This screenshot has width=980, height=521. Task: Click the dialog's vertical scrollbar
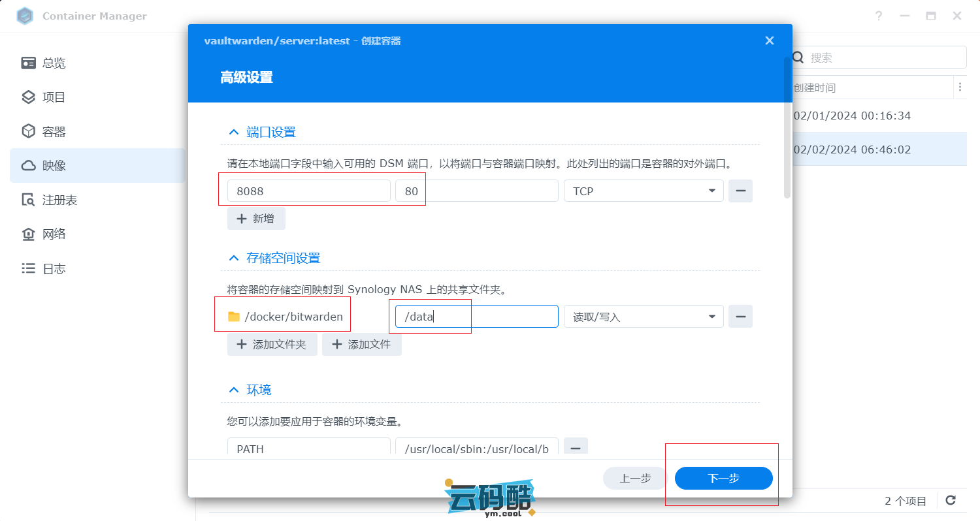tap(787, 131)
